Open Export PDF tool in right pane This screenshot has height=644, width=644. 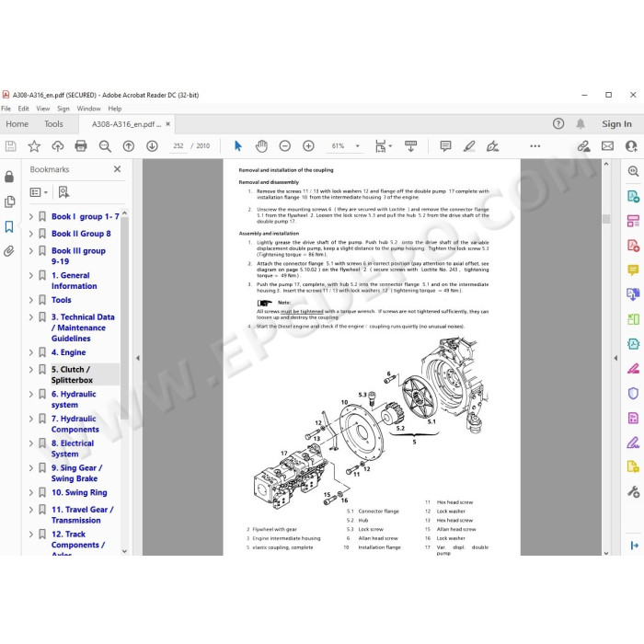(633, 196)
